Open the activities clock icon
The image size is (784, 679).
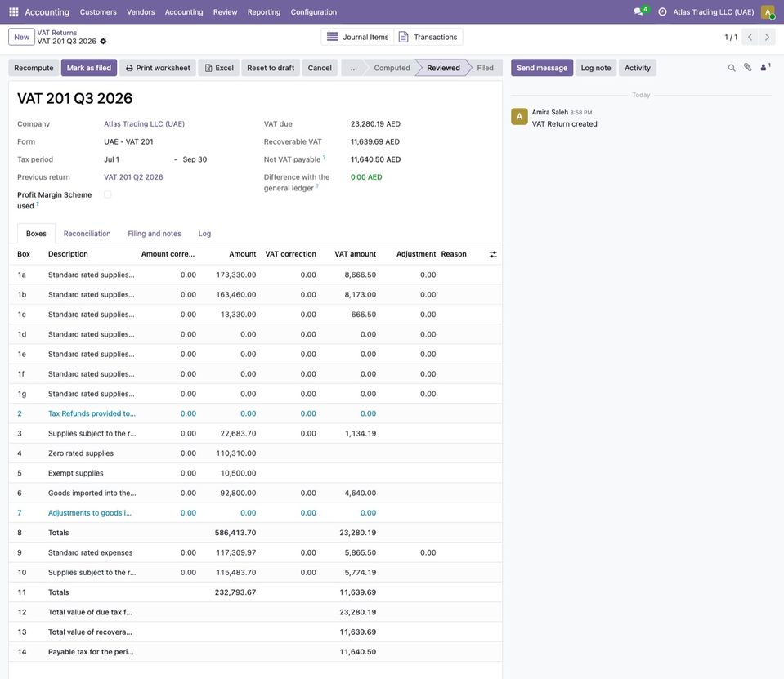(x=662, y=12)
